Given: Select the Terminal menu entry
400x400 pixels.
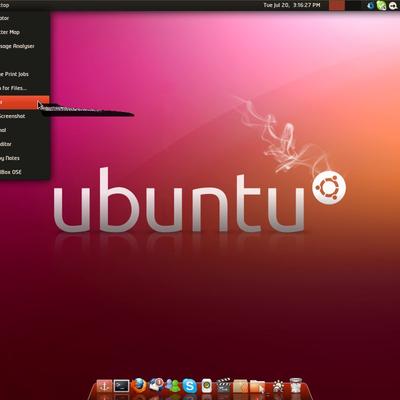Looking at the screenshot, I should pyautogui.click(x=25, y=130).
